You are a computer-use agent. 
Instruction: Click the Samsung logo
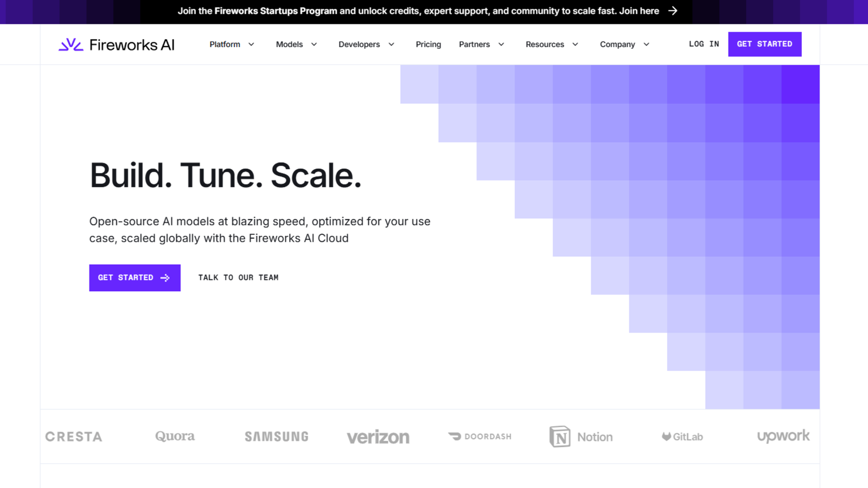276,436
